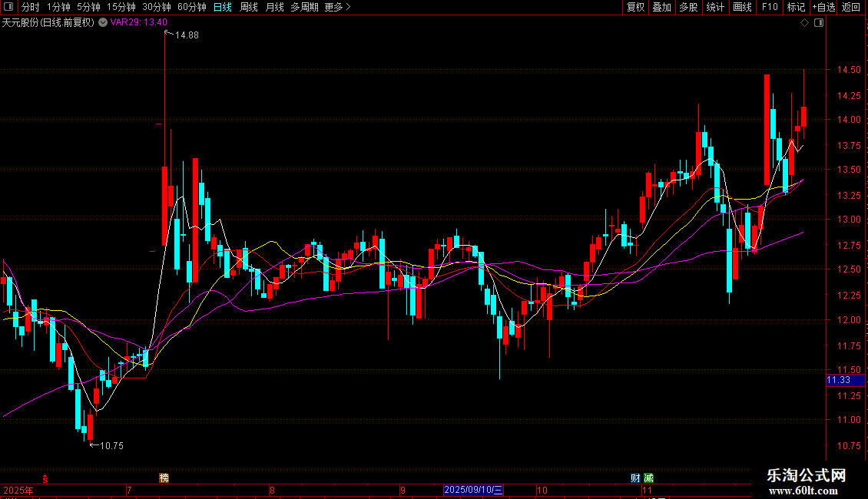Switch to 5分钟 period
The image size is (868, 499).
coord(88,7)
